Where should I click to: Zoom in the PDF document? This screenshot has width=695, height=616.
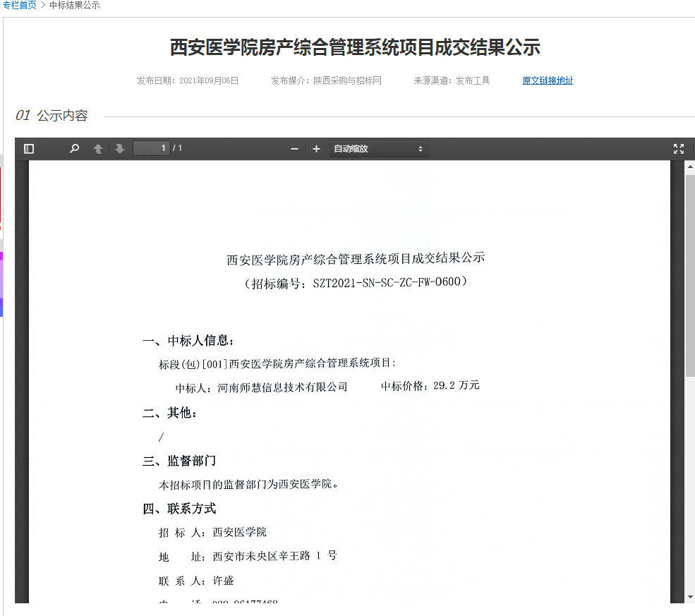316,149
